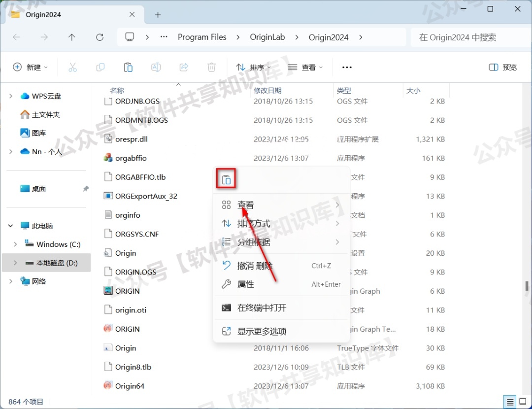Choose 显示更多选项 in context menu
532x409 pixels.
coord(281,331)
